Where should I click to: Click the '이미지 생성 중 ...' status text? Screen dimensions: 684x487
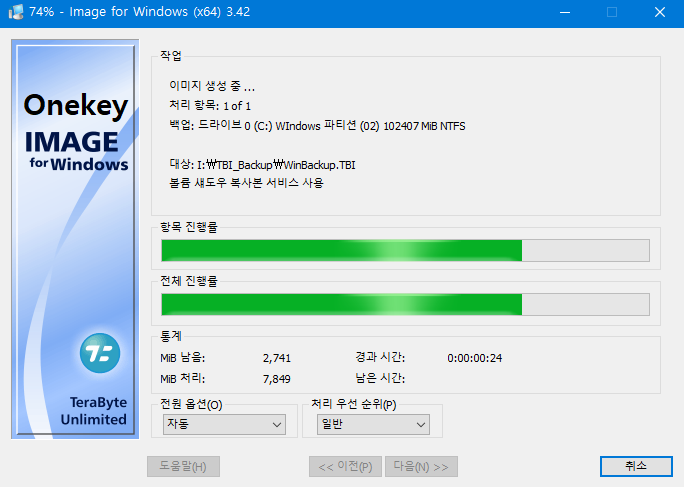tap(212, 86)
